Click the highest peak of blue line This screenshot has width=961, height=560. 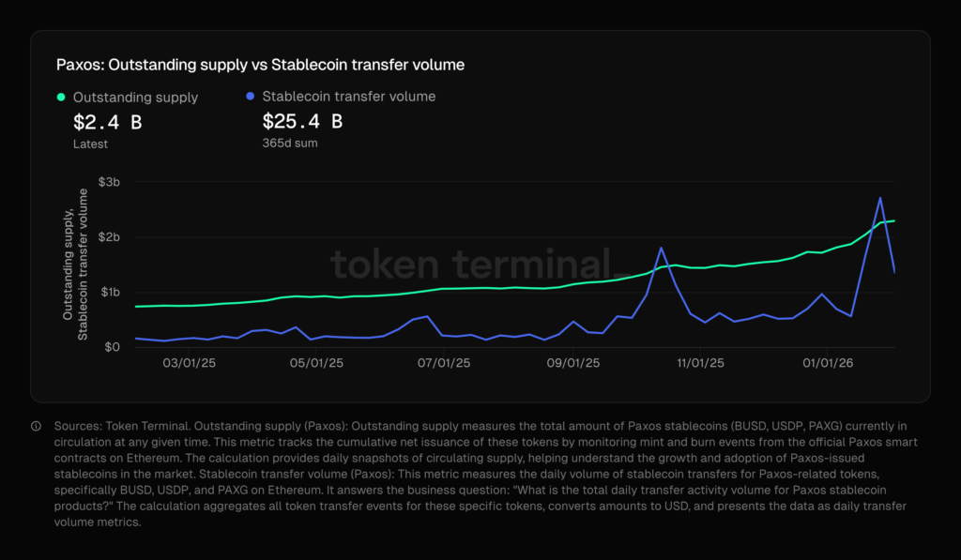(879, 198)
